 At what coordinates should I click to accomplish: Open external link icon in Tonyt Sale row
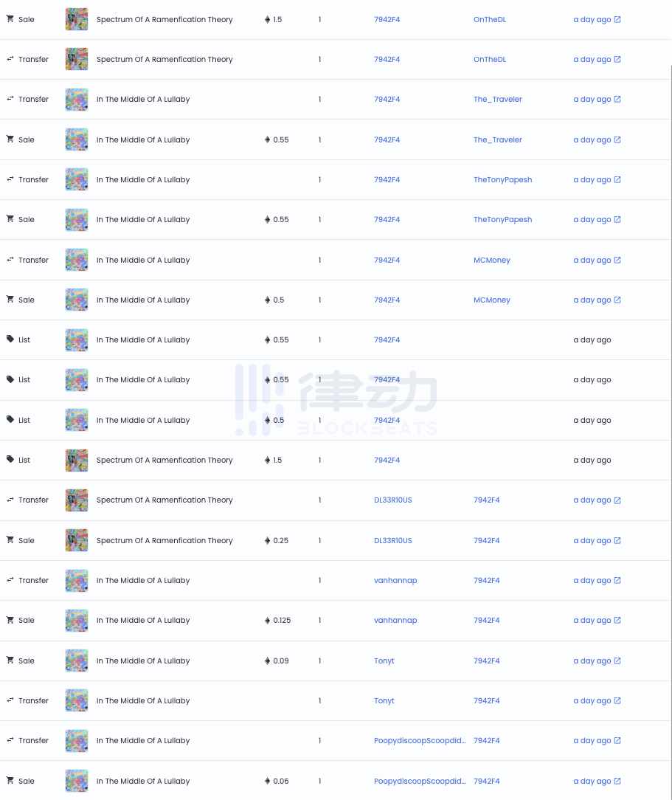[617, 661]
